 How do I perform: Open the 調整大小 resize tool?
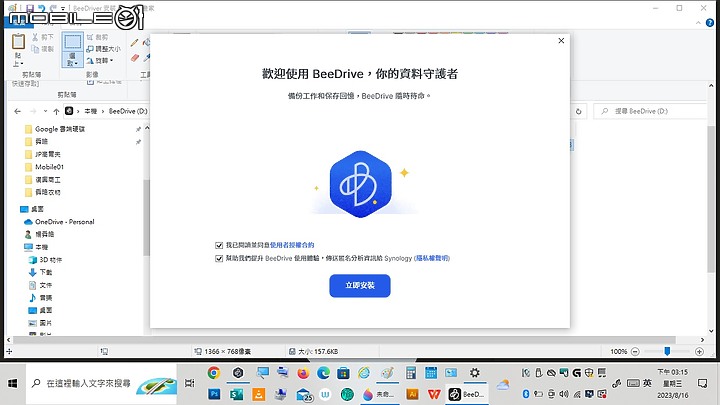click(103, 49)
